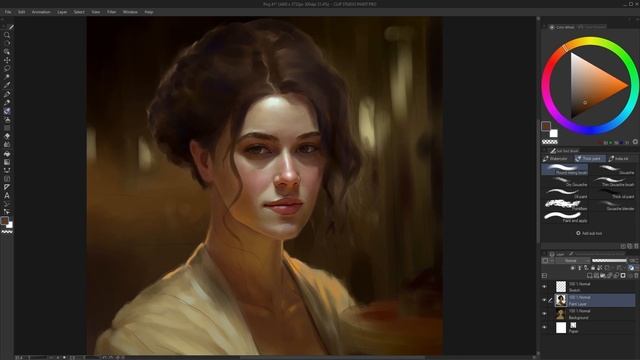The width and height of the screenshot is (640, 360).
Task: Select the transparent color swatch in Color Wheel
Action: pyautogui.click(x=549, y=142)
